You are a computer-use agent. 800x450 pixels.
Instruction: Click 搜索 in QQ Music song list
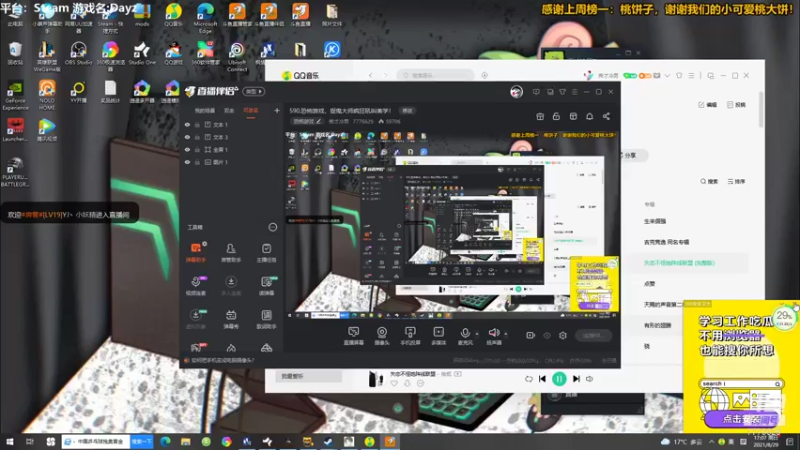click(709, 182)
